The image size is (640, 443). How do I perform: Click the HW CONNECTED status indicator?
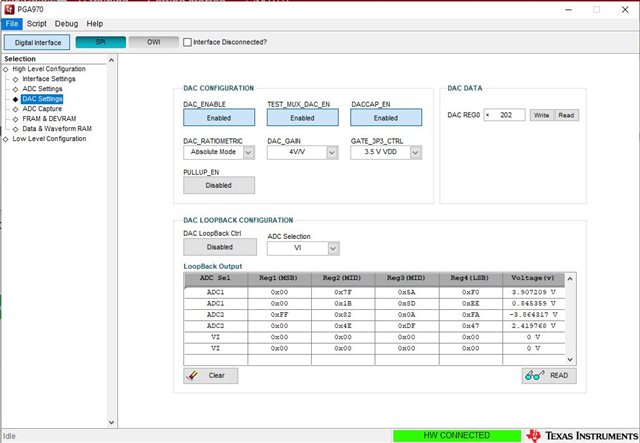click(457, 436)
